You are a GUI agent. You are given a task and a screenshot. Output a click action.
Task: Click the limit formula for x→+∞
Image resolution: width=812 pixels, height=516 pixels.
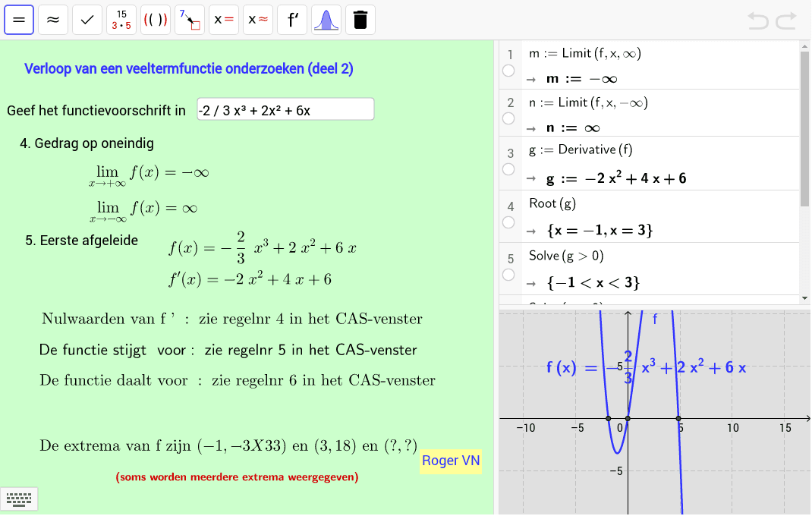[149, 175]
